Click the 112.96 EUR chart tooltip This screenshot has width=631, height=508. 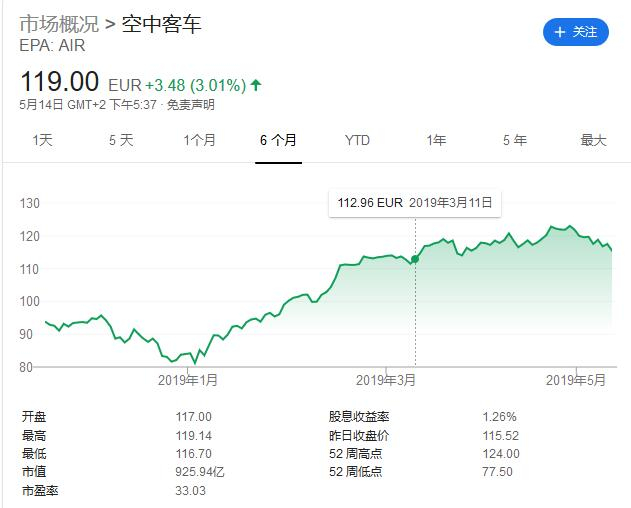pyautogui.click(x=415, y=202)
